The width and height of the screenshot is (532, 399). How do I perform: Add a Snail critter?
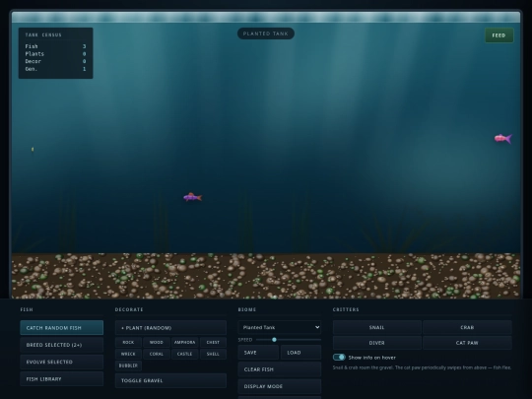(376, 327)
